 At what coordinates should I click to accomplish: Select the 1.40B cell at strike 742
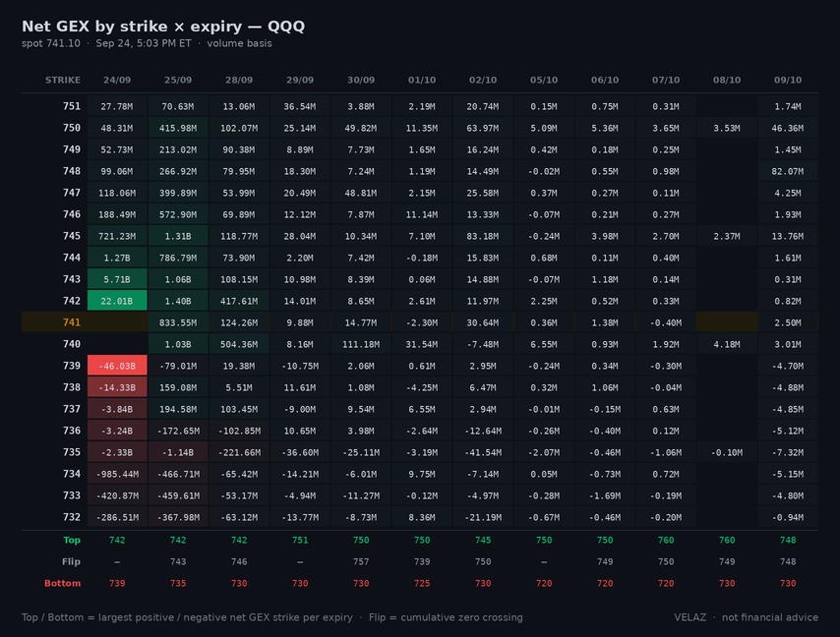pyautogui.click(x=178, y=301)
